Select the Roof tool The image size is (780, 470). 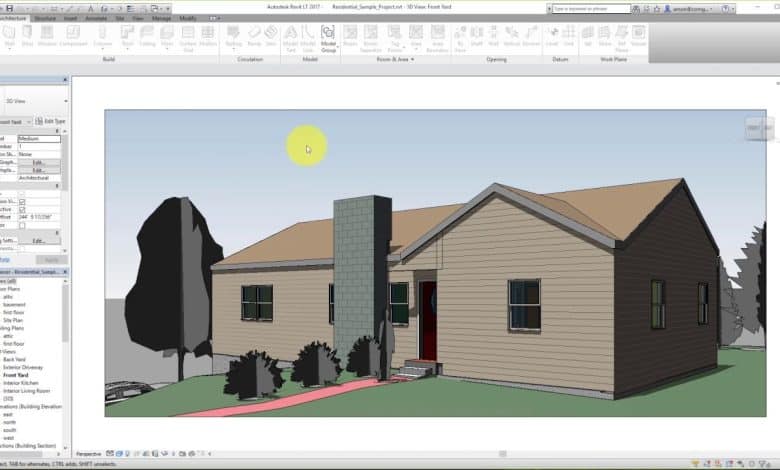click(127, 37)
